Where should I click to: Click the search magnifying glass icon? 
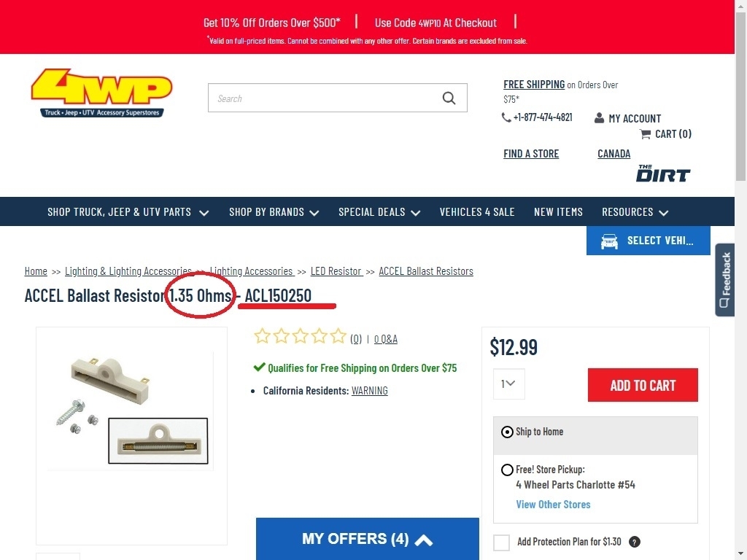449,98
